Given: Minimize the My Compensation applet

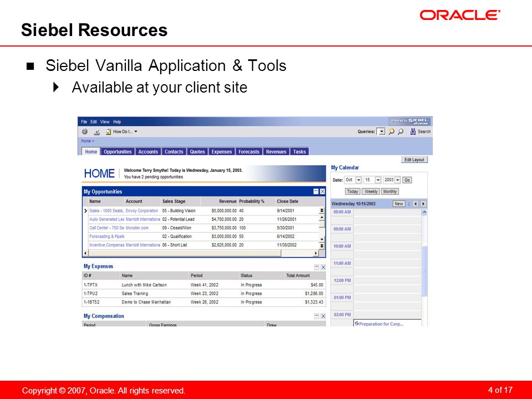Looking at the screenshot, I should (x=316, y=316).
